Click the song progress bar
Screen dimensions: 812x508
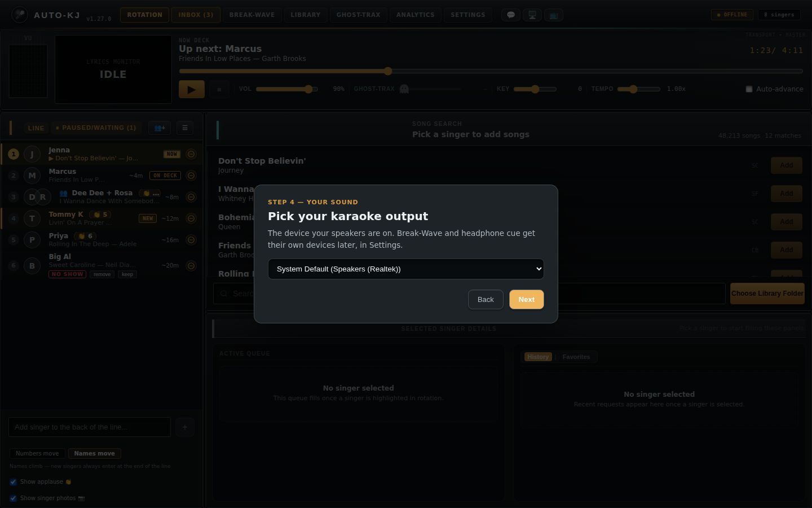[x=491, y=71]
